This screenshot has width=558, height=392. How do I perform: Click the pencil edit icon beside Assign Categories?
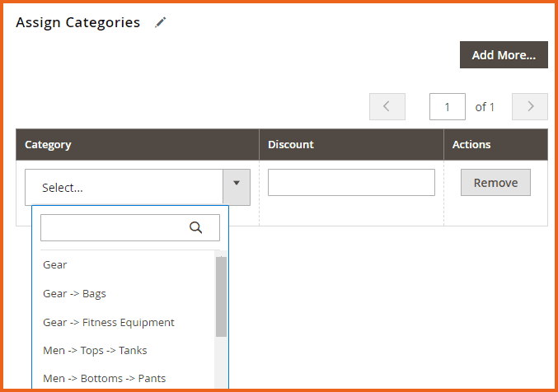coord(161,23)
